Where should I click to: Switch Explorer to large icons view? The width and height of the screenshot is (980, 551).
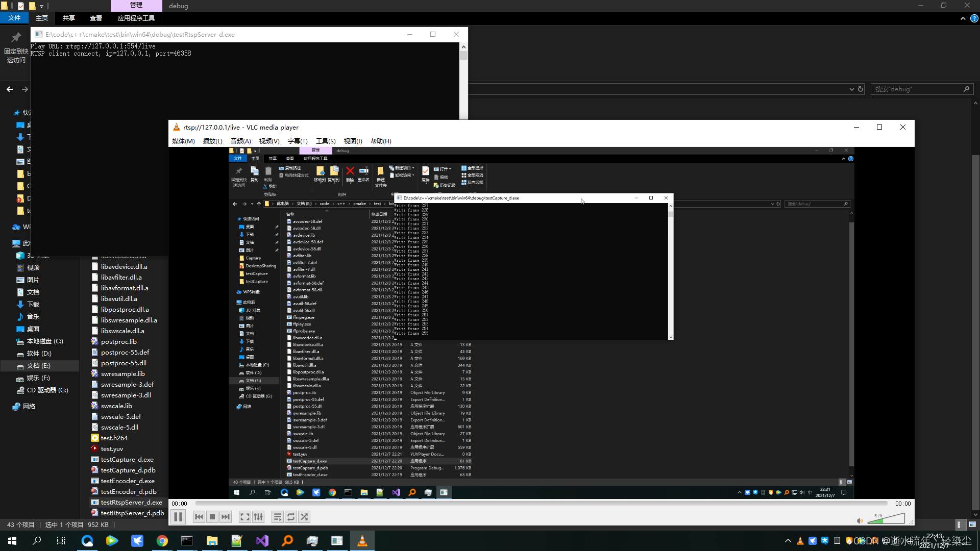click(x=972, y=524)
